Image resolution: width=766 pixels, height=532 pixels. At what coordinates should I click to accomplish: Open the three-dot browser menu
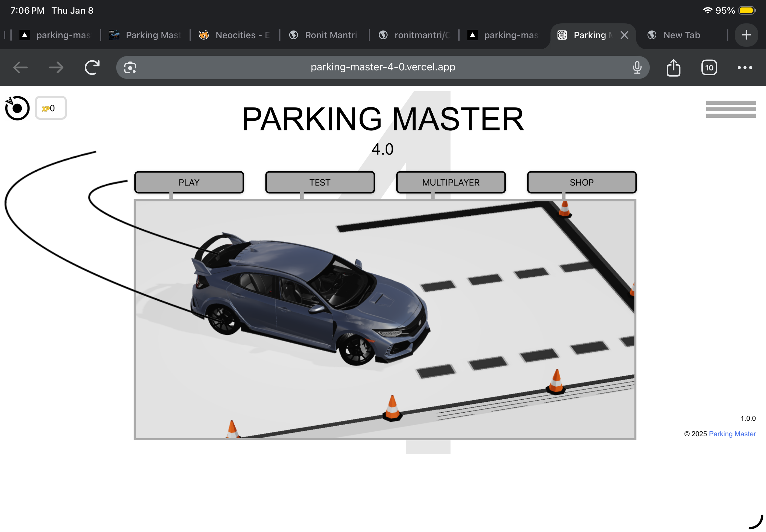(744, 68)
